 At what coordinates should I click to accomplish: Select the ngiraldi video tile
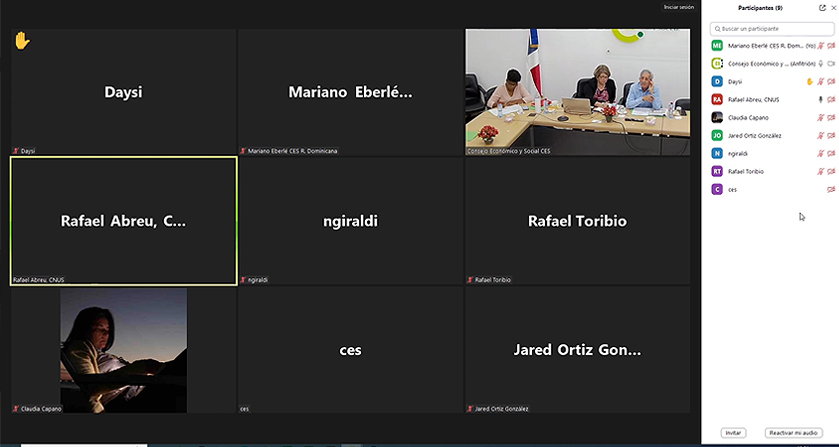[350, 221]
